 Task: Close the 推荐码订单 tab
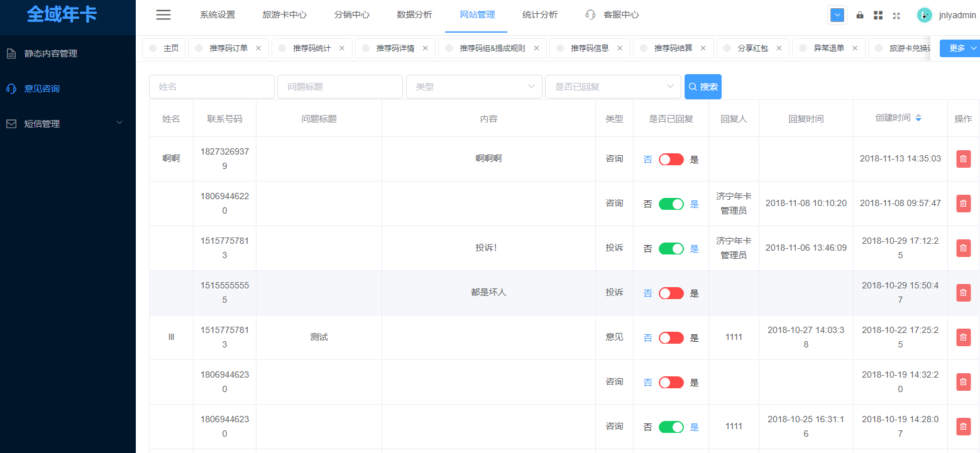coord(258,48)
